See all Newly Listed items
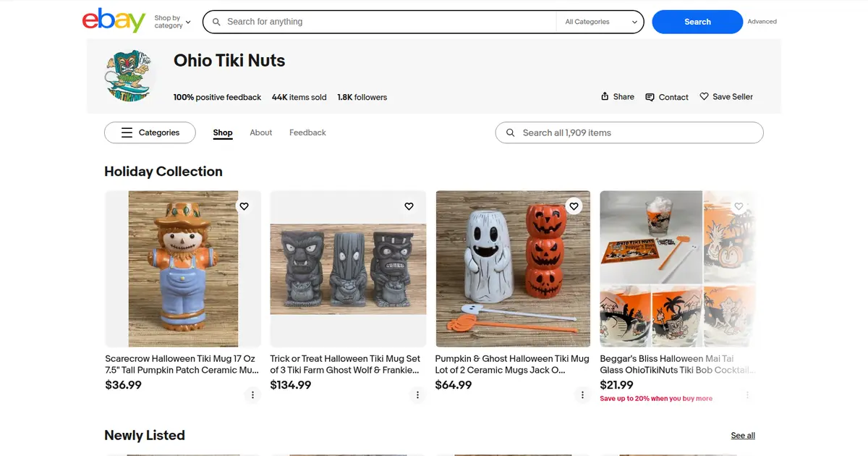This screenshot has height=456, width=868. [743, 435]
